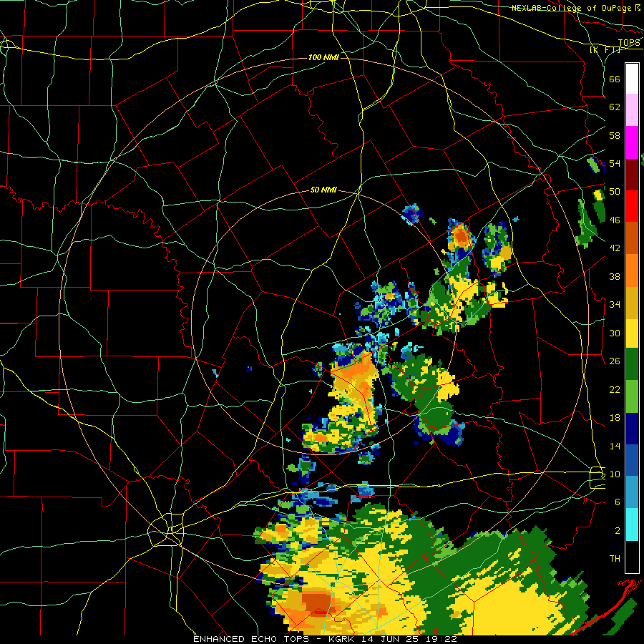The height and width of the screenshot is (644, 644).
Task: Select the white swatch in the legend
Action: (x=632, y=79)
